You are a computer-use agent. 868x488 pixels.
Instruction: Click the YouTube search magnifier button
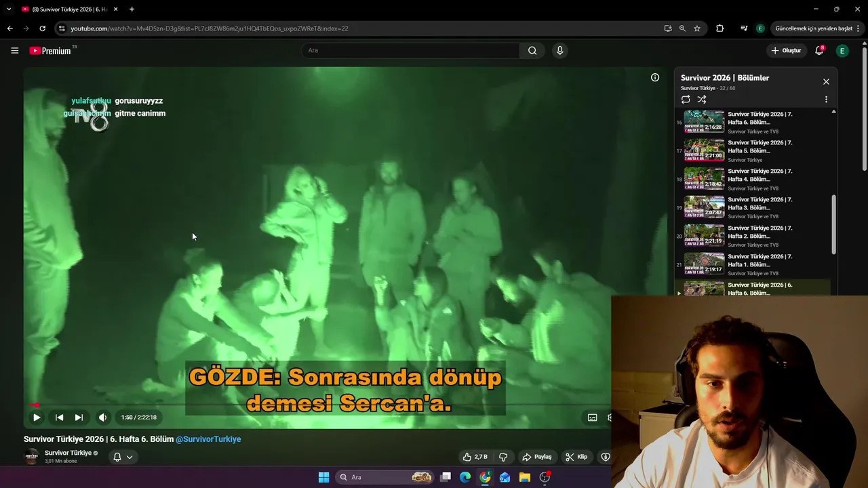click(x=532, y=50)
